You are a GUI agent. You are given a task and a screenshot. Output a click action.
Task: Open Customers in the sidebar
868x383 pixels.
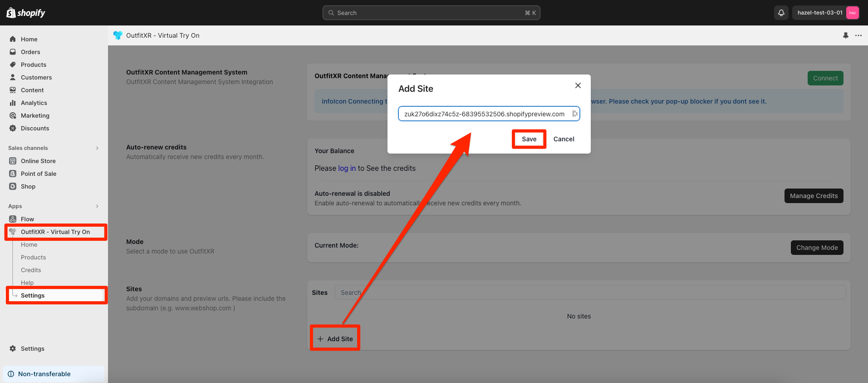click(x=36, y=77)
